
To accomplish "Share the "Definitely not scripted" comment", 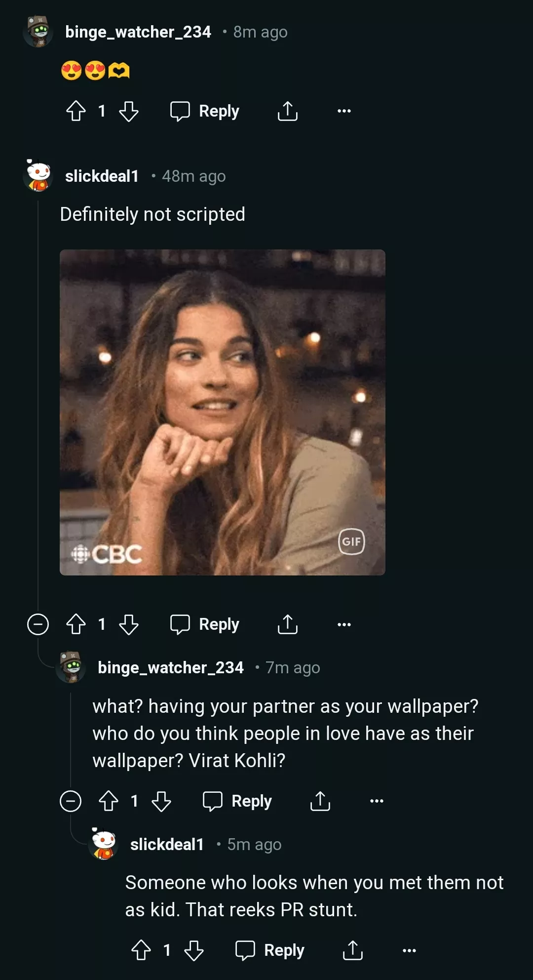I will click(288, 624).
